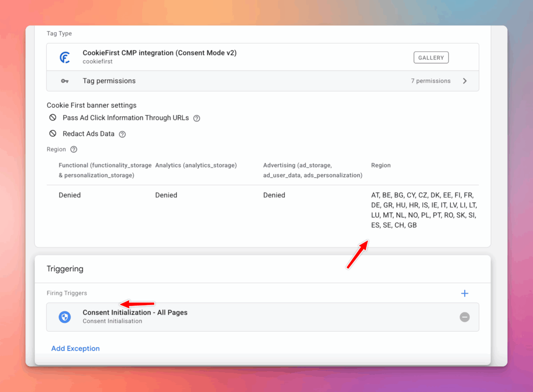The width and height of the screenshot is (533, 392).
Task: Click the Denied value under Analytics column
Action: click(x=166, y=195)
